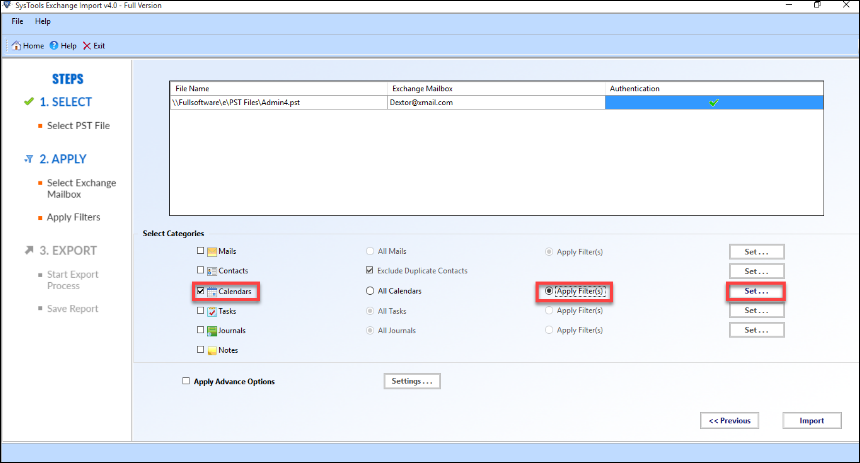Click the Exit toolbar icon
The image size is (860, 463).
tap(87, 46)
